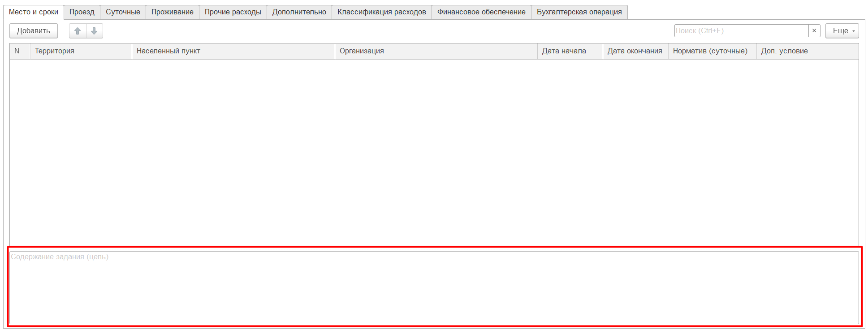Image resolution: width=868 pixels, height=330 pixels.
Task: Open the Еще dropdown menu
Action: [842, 31]
